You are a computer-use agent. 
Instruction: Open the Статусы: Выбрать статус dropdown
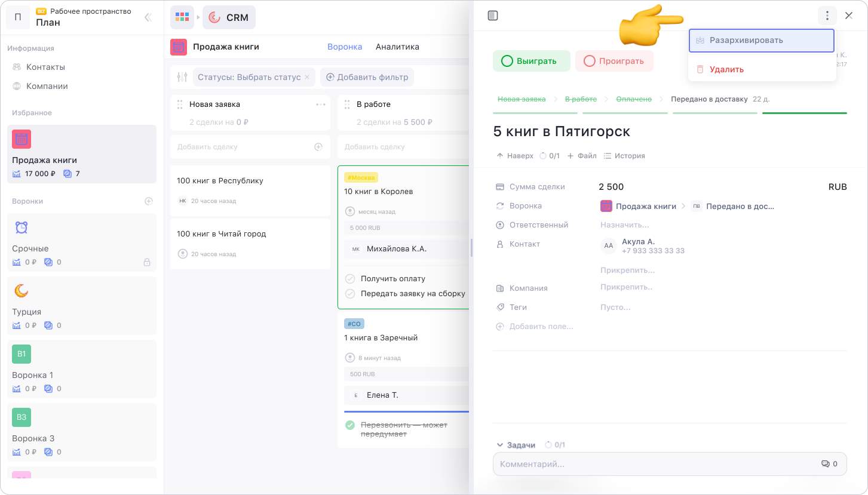tap(249, 77)
